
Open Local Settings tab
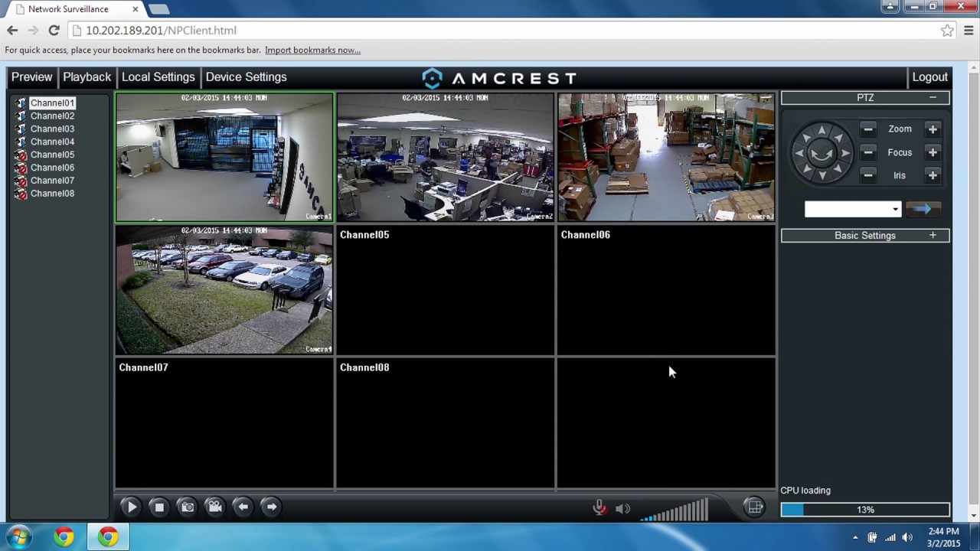point(158,77)
